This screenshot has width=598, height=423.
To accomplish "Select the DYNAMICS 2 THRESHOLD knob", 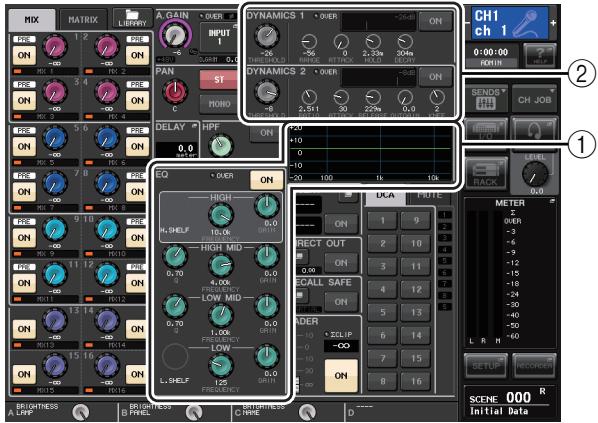I will 267,92.
